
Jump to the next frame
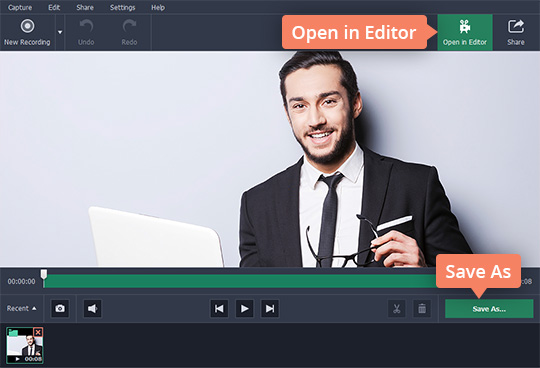tap(270, 308)
